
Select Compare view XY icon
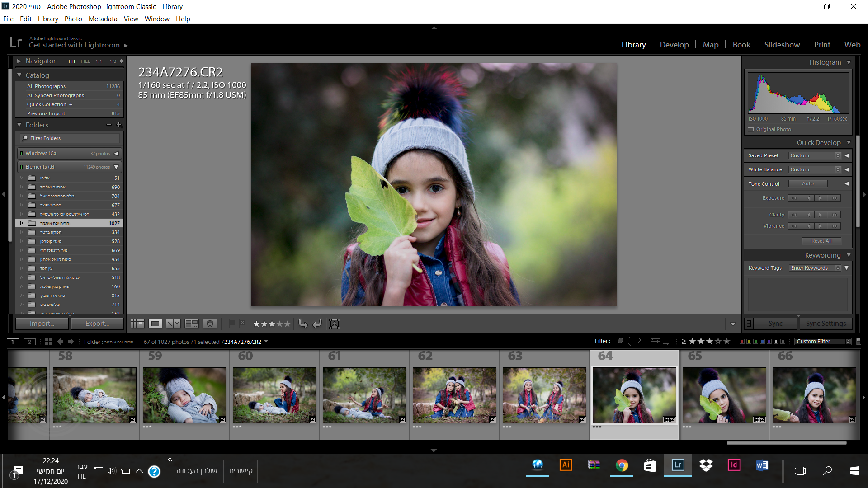pyautogui.click(x=173, y=324)
